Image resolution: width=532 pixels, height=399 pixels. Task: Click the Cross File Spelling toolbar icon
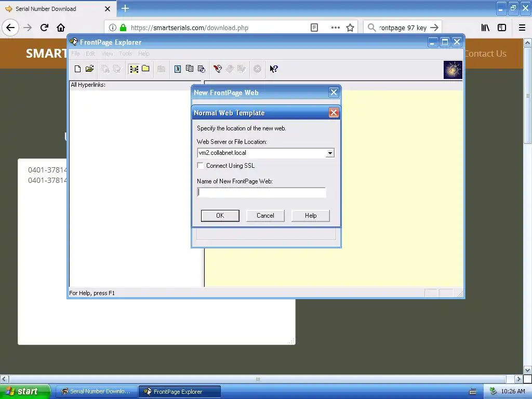117,69
